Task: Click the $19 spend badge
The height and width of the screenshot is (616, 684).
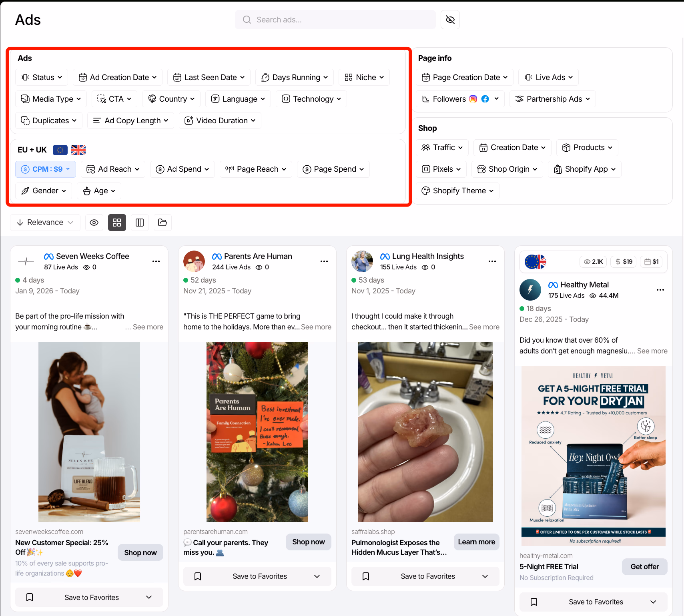Action: [624, 262]
